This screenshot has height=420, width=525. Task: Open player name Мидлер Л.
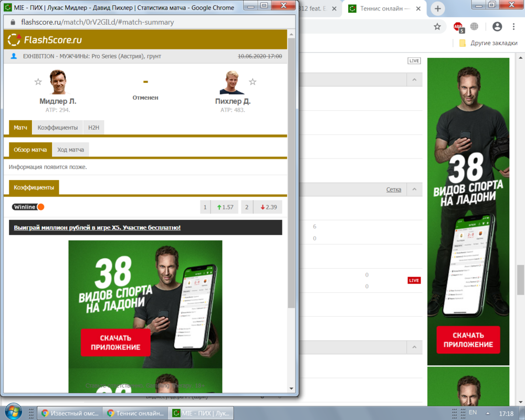click(58, 101)
